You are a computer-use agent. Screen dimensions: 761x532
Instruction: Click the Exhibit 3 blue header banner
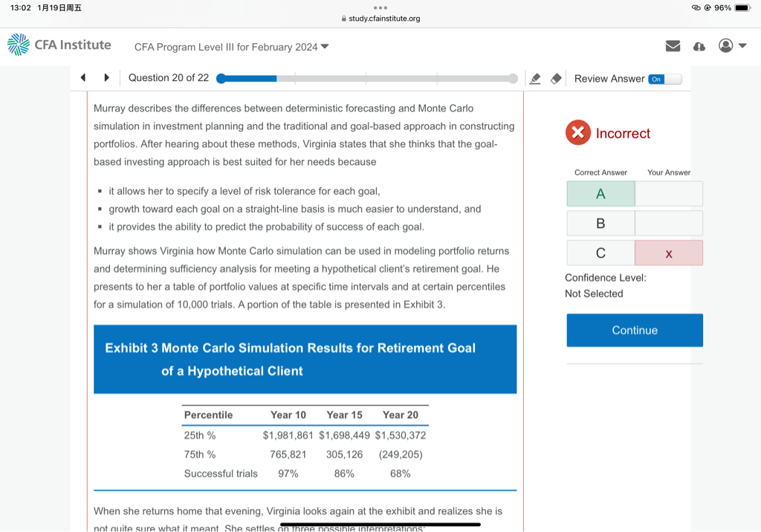pyautogui.click(x=305, y=359)
